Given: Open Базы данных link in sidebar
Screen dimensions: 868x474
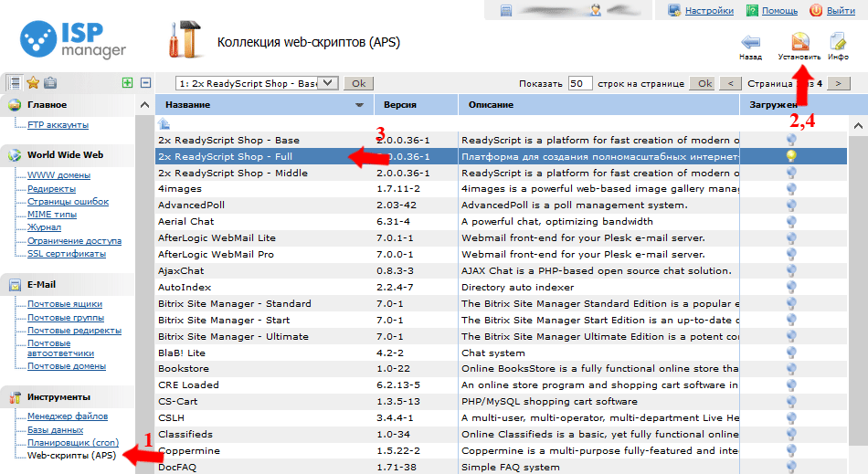Looking at the screenshot, I should click(56, 430).
